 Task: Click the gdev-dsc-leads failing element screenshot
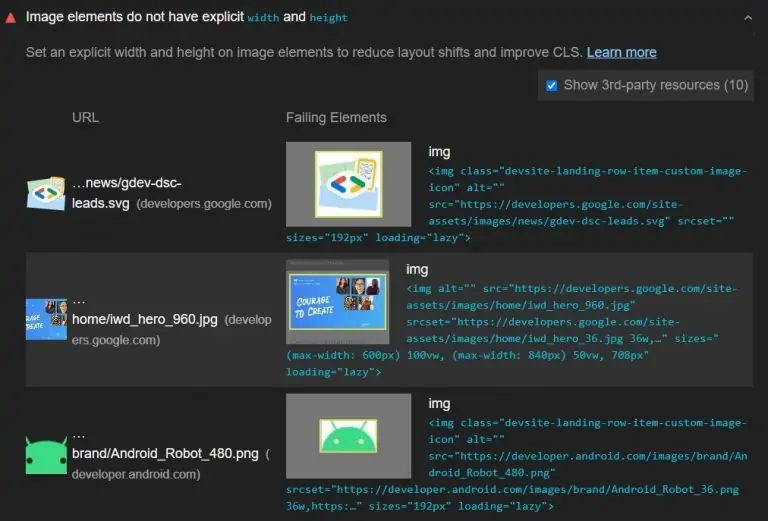click(348, 184)
